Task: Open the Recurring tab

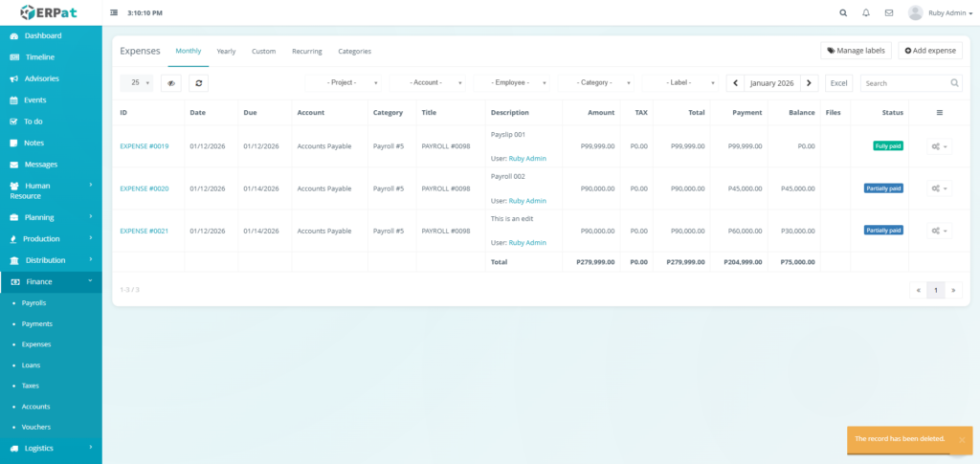Action: (x=306, y=51)
